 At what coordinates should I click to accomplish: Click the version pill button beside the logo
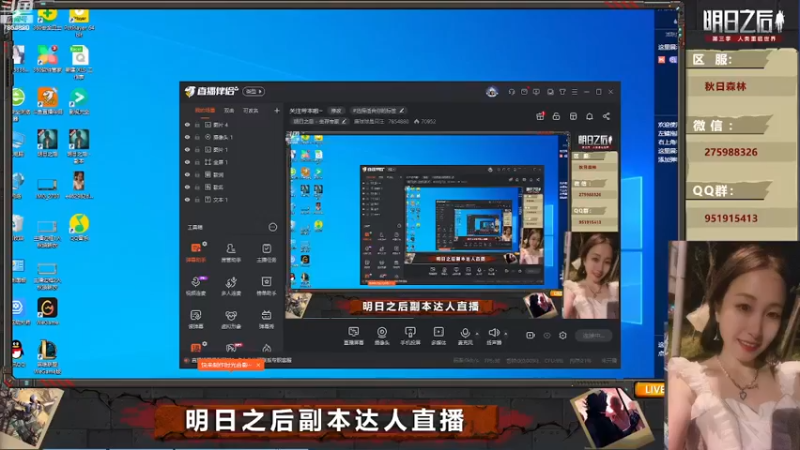point(254,92)
